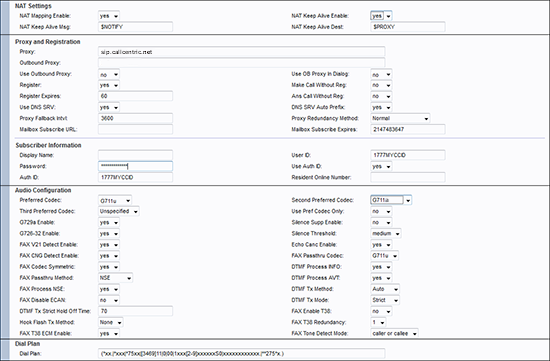The width and height of the screenshot is (550, 361).
Task: Click the User ID field
Action: click(x=408, y=155)
